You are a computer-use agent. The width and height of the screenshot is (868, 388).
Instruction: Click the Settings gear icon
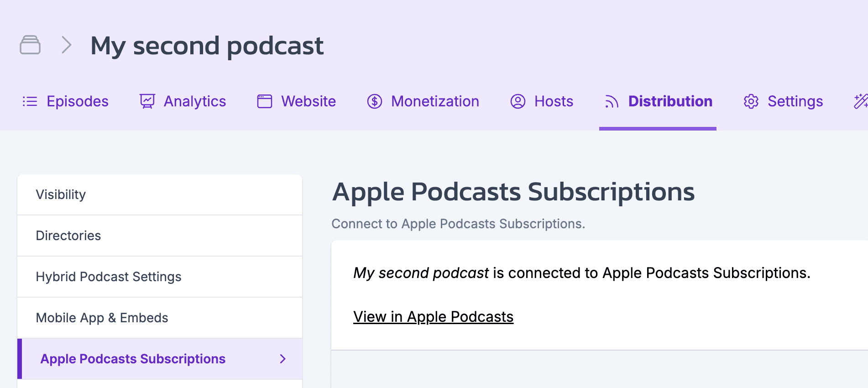[751, 101]
